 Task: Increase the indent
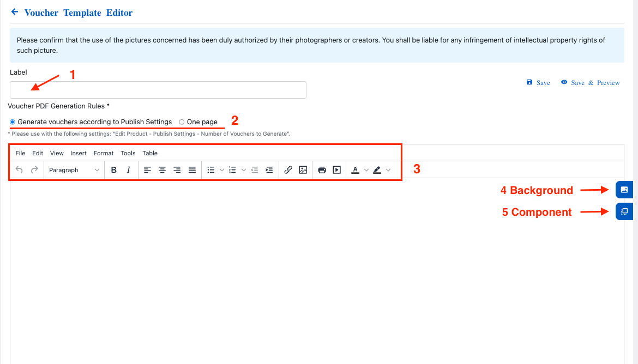pyautogui.click(x=269, y=169)
